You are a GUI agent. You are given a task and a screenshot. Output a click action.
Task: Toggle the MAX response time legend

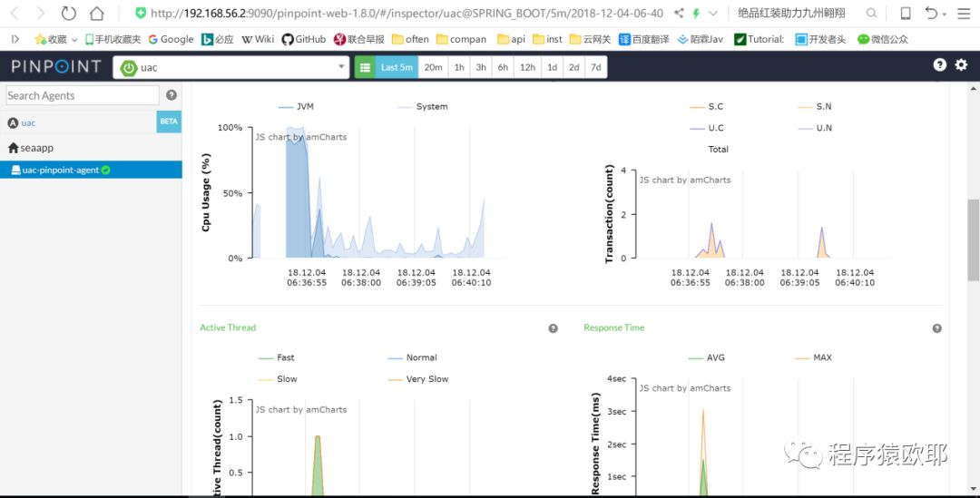coord(814,358)
